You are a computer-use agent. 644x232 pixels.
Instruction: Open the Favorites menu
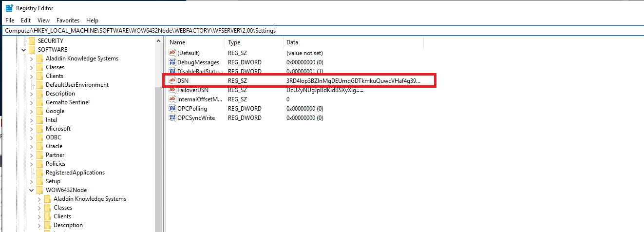coord(68,20)
